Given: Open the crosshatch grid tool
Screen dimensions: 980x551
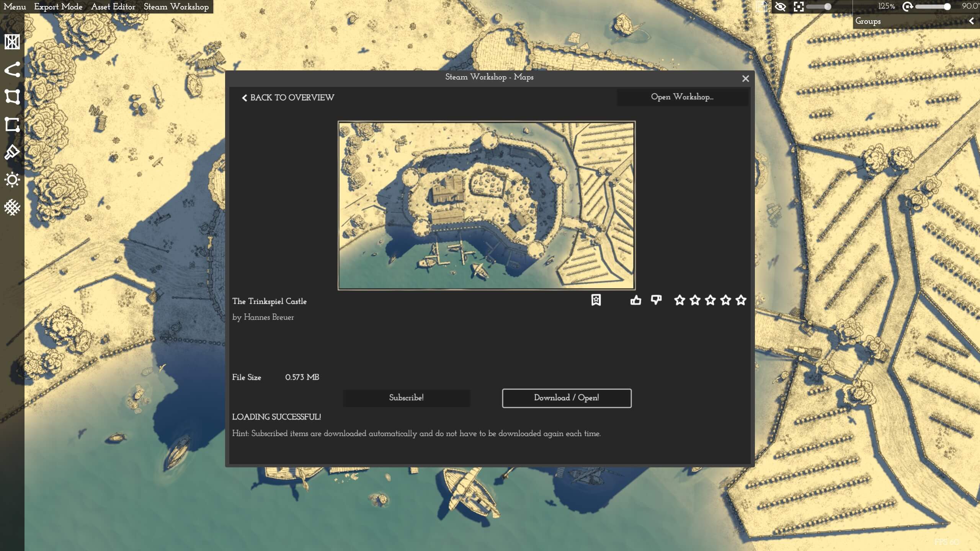Looking at the screenshot, I should [12, 207].
